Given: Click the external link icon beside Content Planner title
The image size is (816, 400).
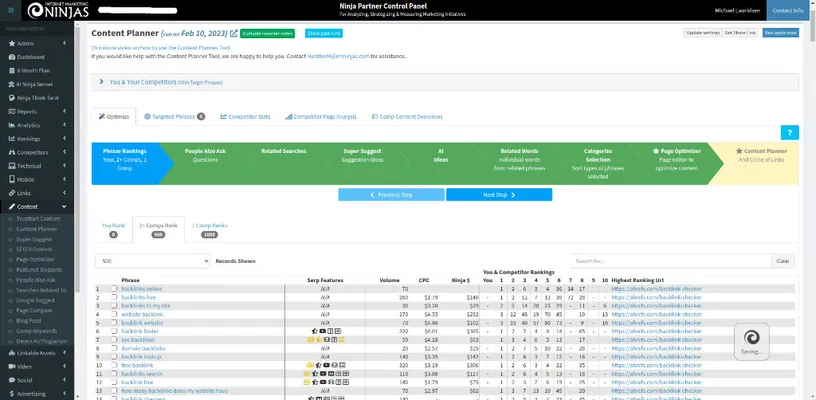Looking at the screenshot, I should pos(234,33).
